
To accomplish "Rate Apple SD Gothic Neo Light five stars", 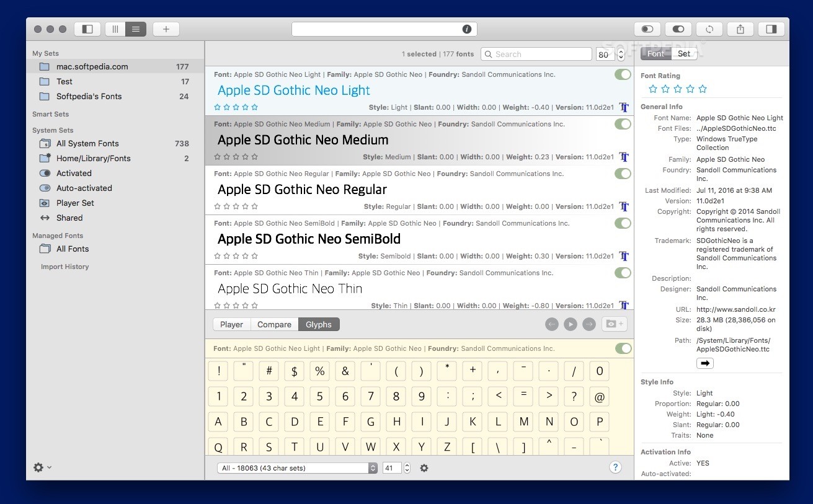I will click(x=254, y=107).
